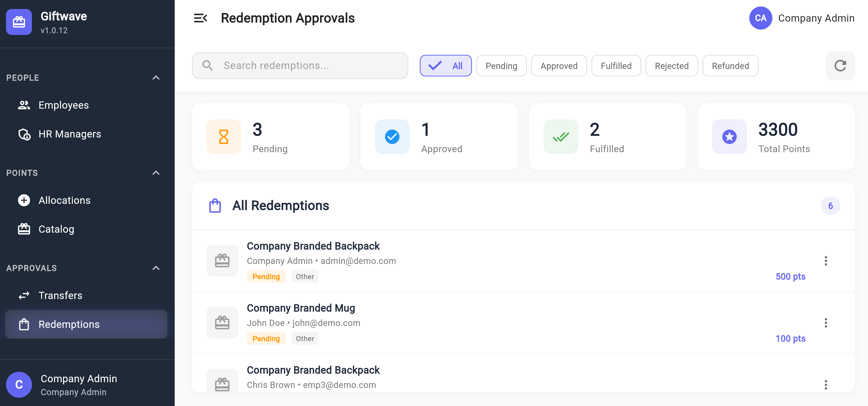Screen dimensions: 868x406
Task: Click the All Redemptions heading
Action: tap(281, 206)
